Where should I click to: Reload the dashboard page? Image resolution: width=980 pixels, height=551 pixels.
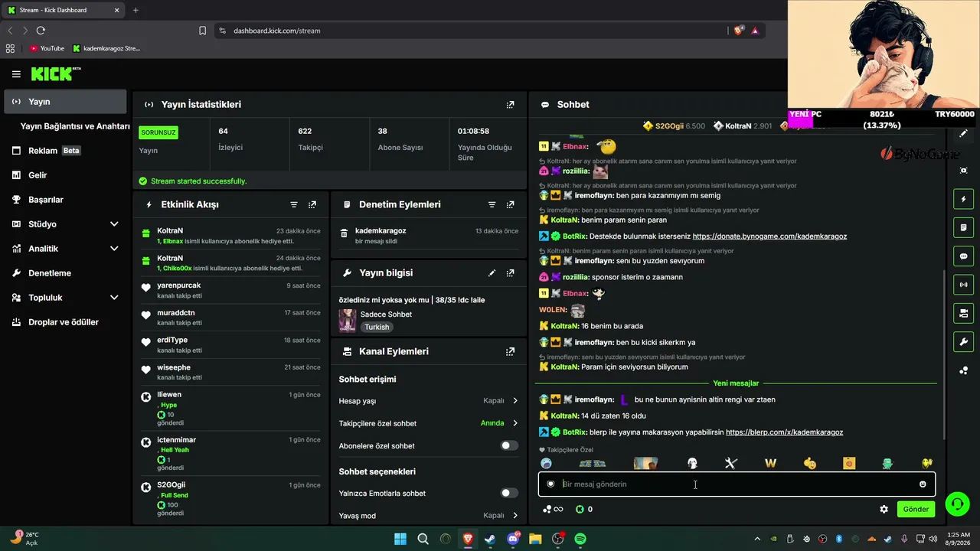tap(41, 31)
